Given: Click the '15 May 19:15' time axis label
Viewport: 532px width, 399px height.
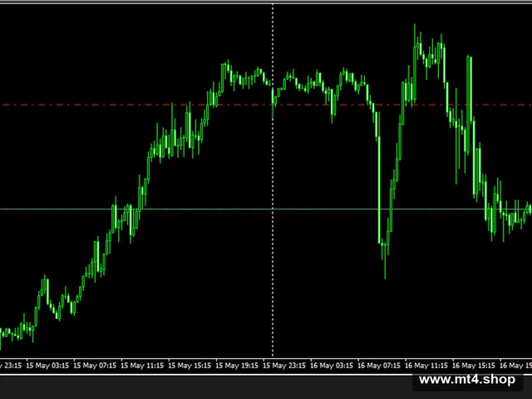Looking at the screenshot, I should pos(237,366).
